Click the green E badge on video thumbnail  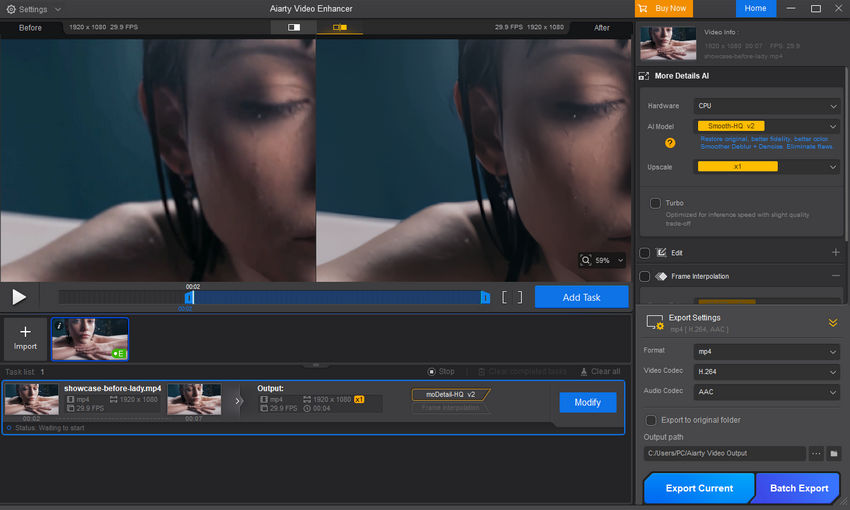(118, 353)
